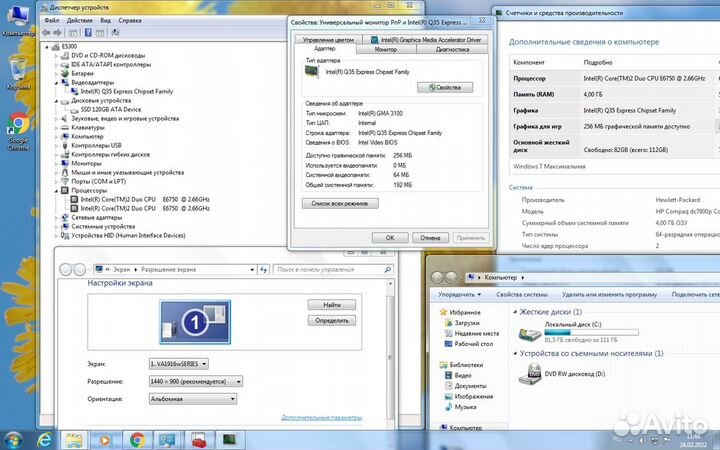The height and width of the screenshot is (450, 720).
Task: Click Удалить или изменить программу
Action: pyautogui.click(x=609, y=294)
